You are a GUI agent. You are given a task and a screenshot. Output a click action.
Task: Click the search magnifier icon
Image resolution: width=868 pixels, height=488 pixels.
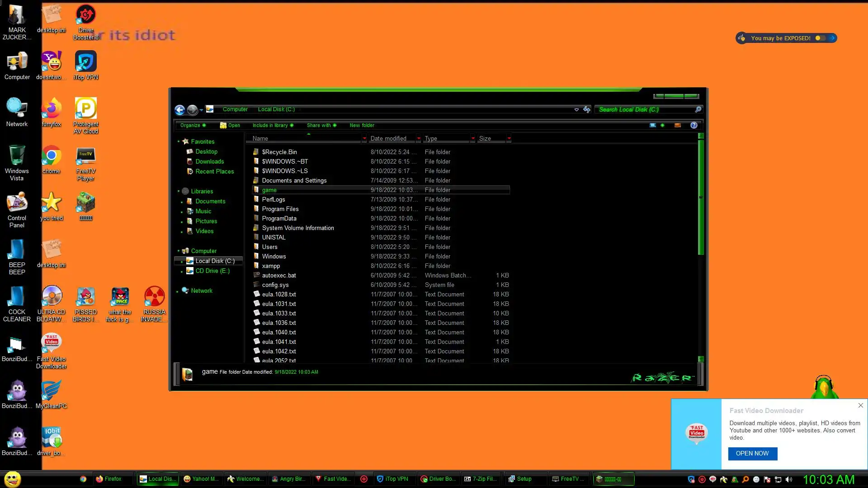coord(698,109)
